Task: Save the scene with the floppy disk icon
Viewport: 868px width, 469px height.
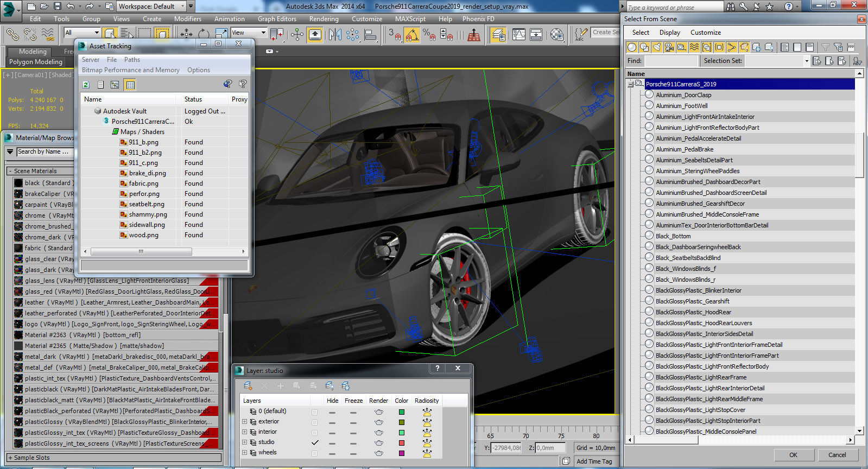Action: (x=58, y=7)
